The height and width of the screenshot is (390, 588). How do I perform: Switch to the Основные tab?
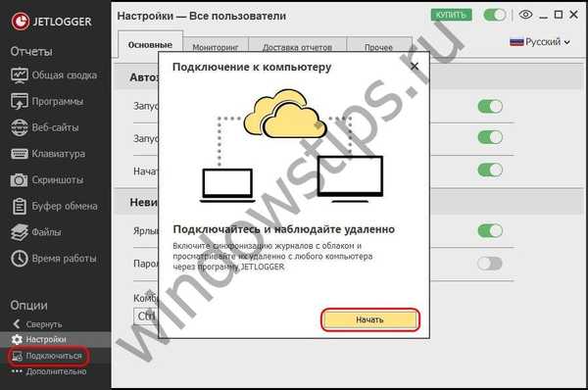pos(150,45)
